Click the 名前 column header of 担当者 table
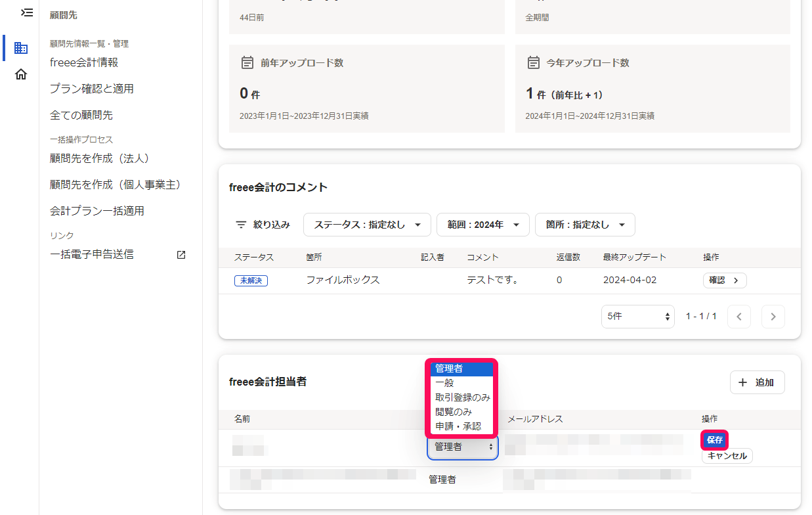 coord(242,419)
